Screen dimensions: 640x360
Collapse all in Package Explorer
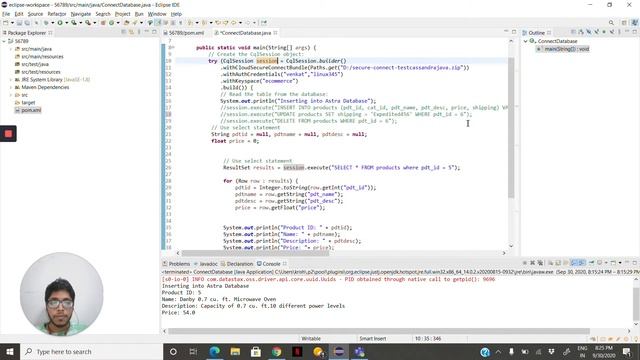point(123,32)
